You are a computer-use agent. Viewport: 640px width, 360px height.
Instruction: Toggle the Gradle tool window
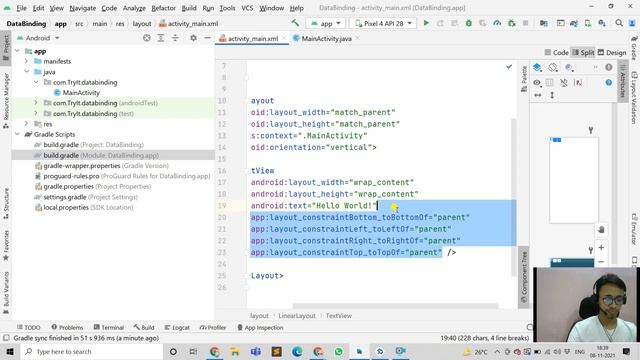pos(634,48)
